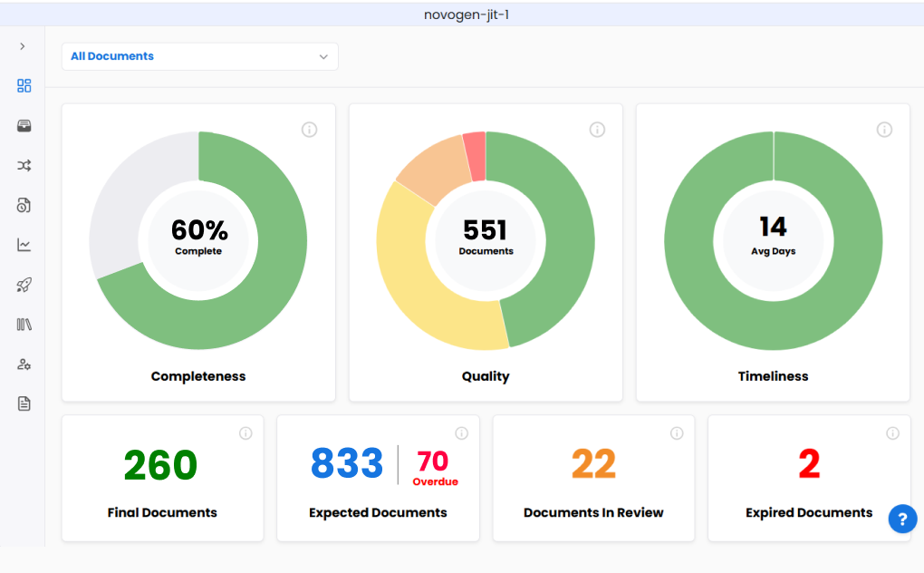Click the Completeness card title

[198, 376]
